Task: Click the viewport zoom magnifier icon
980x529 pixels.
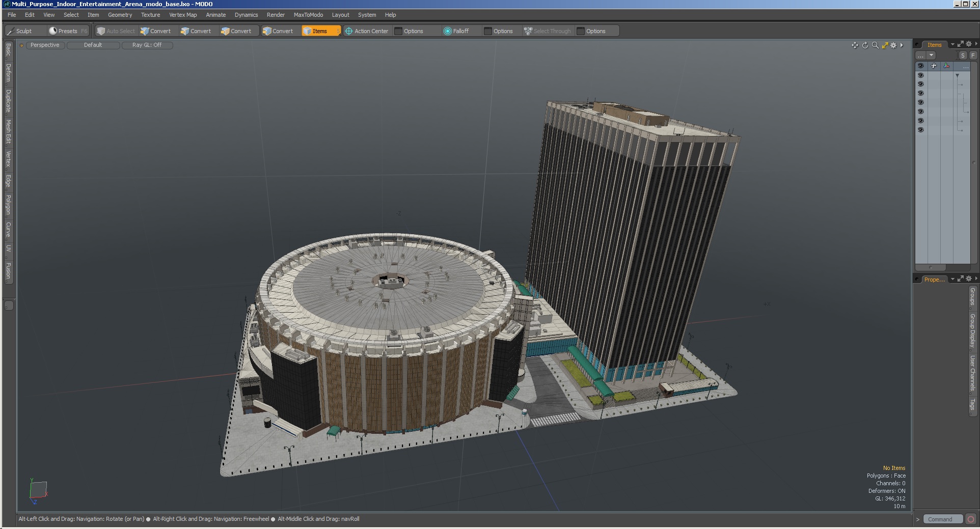Action: coord(875,45)
